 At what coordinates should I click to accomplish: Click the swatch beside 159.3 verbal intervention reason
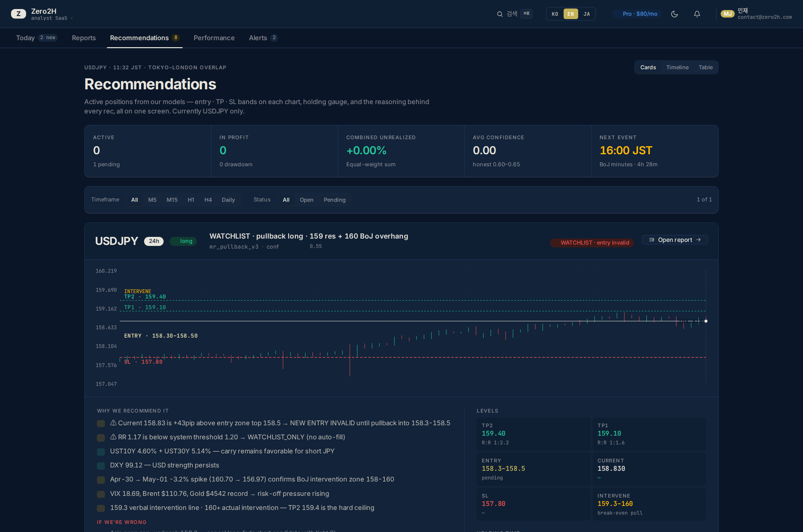[101, 508]
